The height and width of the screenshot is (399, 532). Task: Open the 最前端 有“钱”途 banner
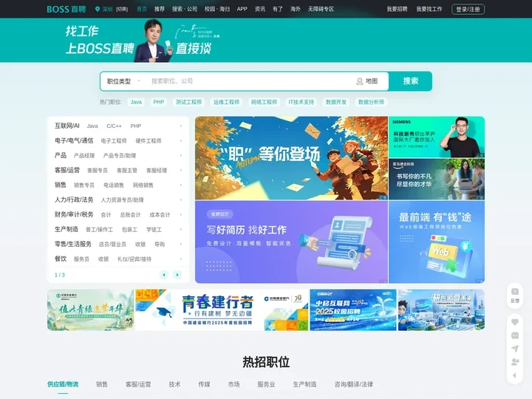tap(437, 242)
